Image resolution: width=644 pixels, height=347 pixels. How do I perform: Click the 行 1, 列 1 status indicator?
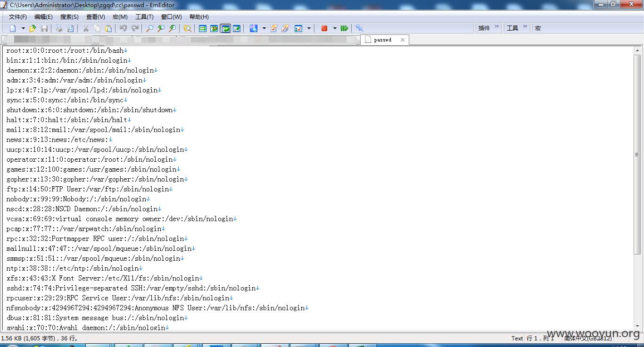point(540,339)
